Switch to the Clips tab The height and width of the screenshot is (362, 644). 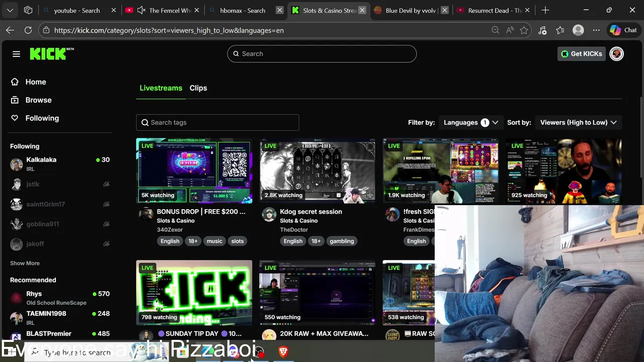point(198,88)
